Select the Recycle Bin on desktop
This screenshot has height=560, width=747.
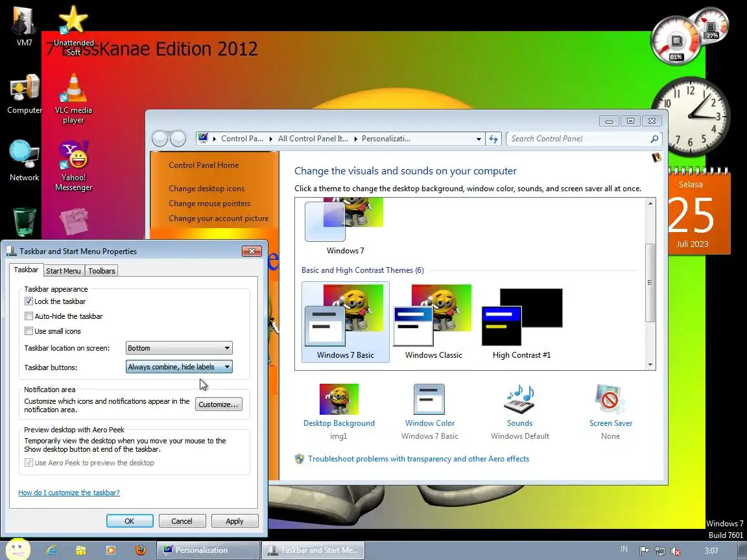24,222
